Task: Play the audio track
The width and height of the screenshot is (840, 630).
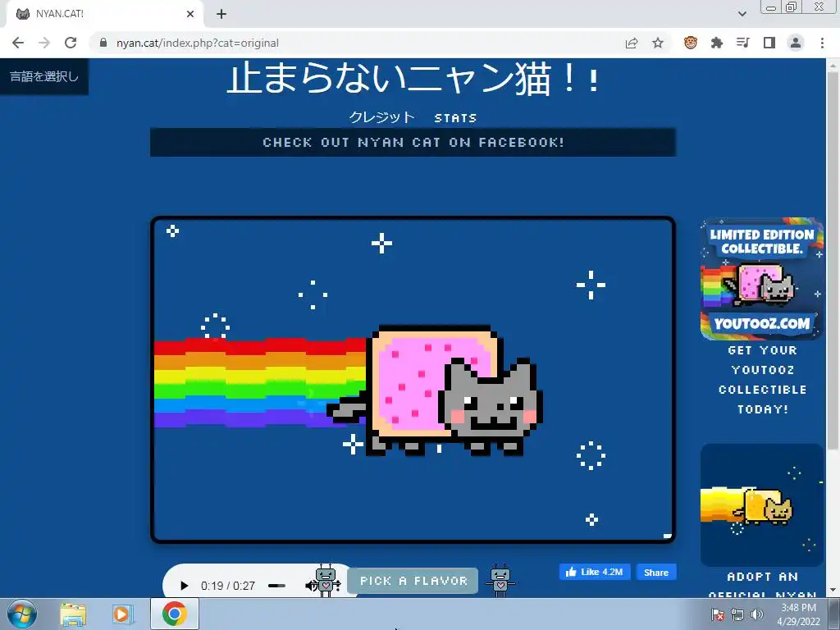Action: coord(184,586)
